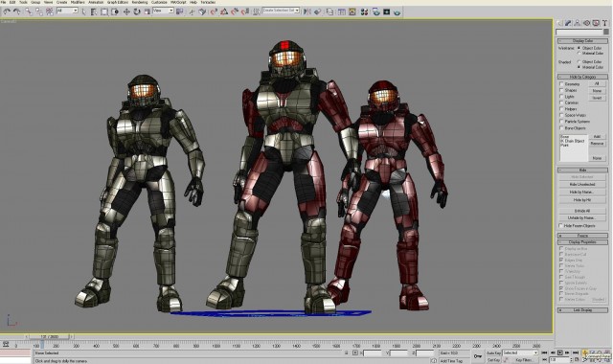Toggle the Percent Snap icon
The image size is (613, 364).
point(235,11)
